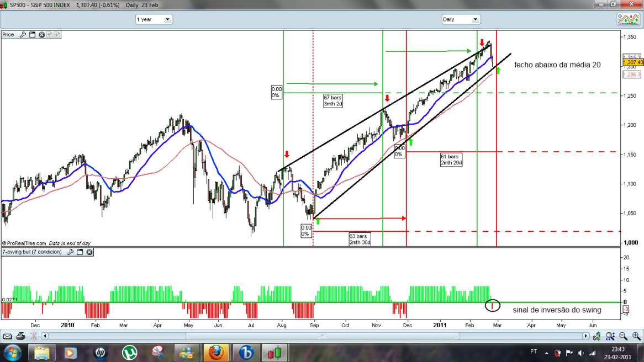Maximize the Price panel window icon
The width and height of the screenshot is (644, 362).
click(x=33, y=35)
